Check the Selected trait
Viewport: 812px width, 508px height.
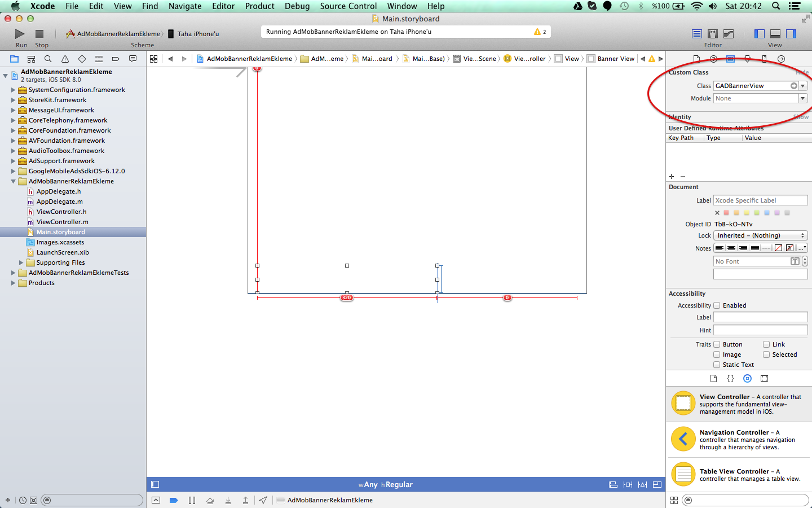[766, 354]
